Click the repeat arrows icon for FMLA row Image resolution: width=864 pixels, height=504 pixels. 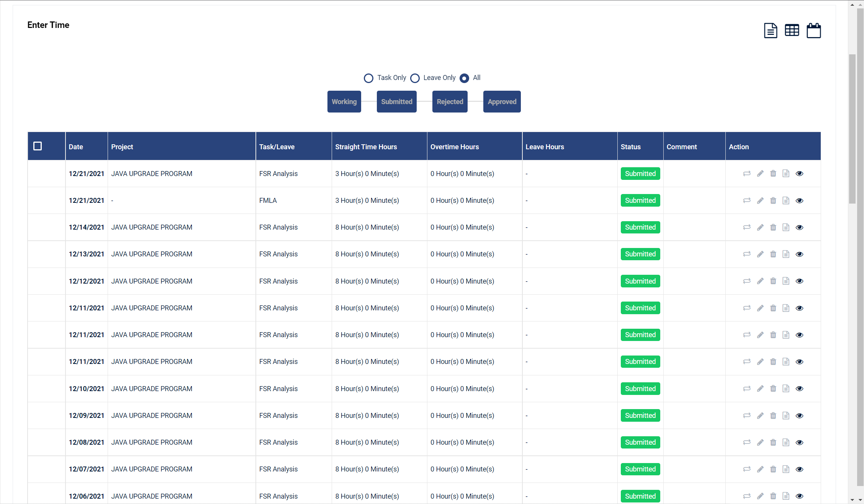pyautogui.click(x=747, y=201)
